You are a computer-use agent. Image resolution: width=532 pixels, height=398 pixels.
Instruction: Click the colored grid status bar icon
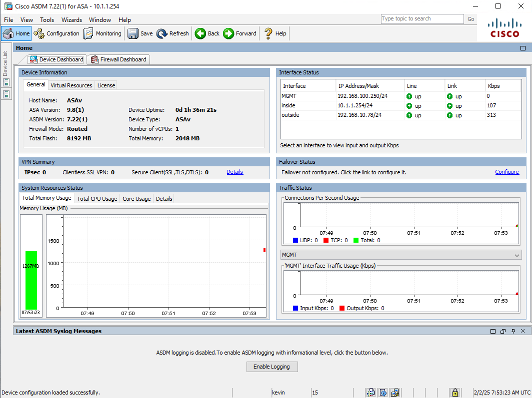[371, 393]
